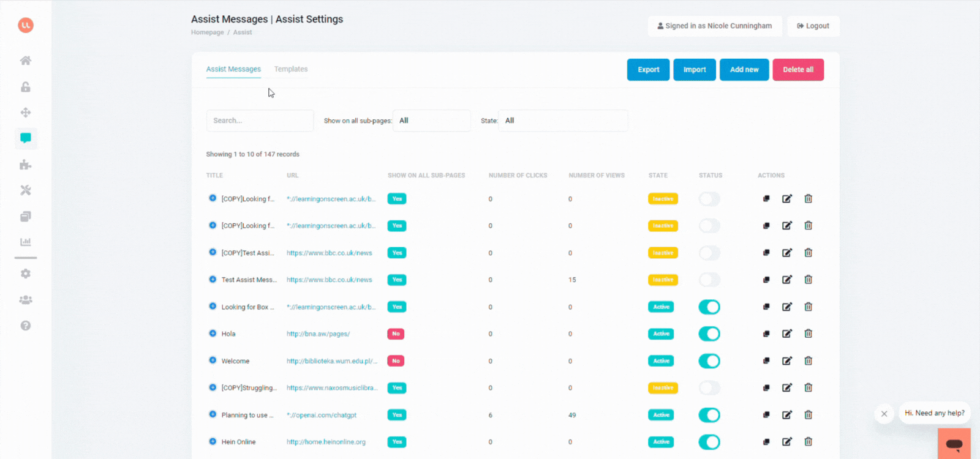Delete the Welcome message
Screen dimensions: 980x459
pyautogui.click(x=809, y=361)
